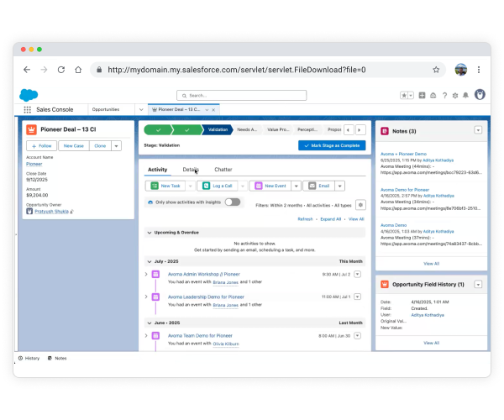Open the Pioneer account link
Screen dimensions: 504x420
click(x=34, y=164)
